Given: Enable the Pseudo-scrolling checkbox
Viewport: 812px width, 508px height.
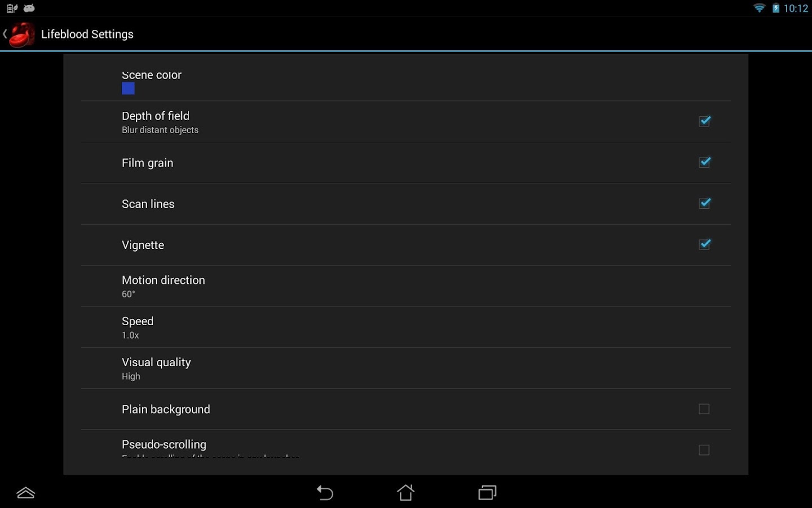Looking at the screenshot, I should (x=704, y=450).
